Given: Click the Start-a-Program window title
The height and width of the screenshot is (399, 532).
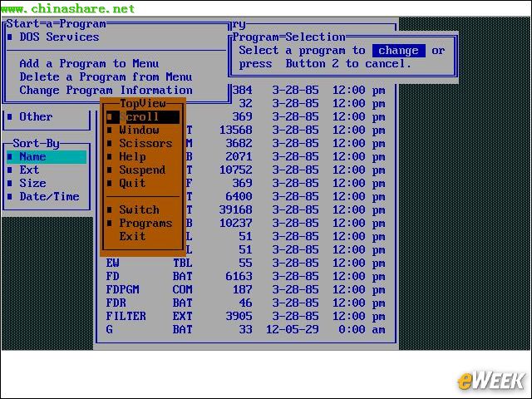Looking at the screenshot, I should point(57,24).
